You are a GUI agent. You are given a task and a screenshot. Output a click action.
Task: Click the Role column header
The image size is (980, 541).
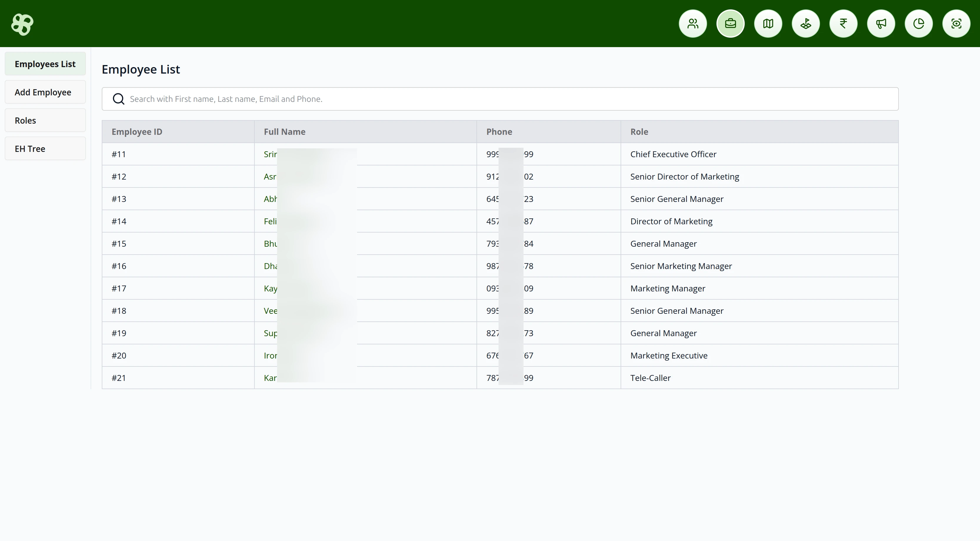click(639, 132)
